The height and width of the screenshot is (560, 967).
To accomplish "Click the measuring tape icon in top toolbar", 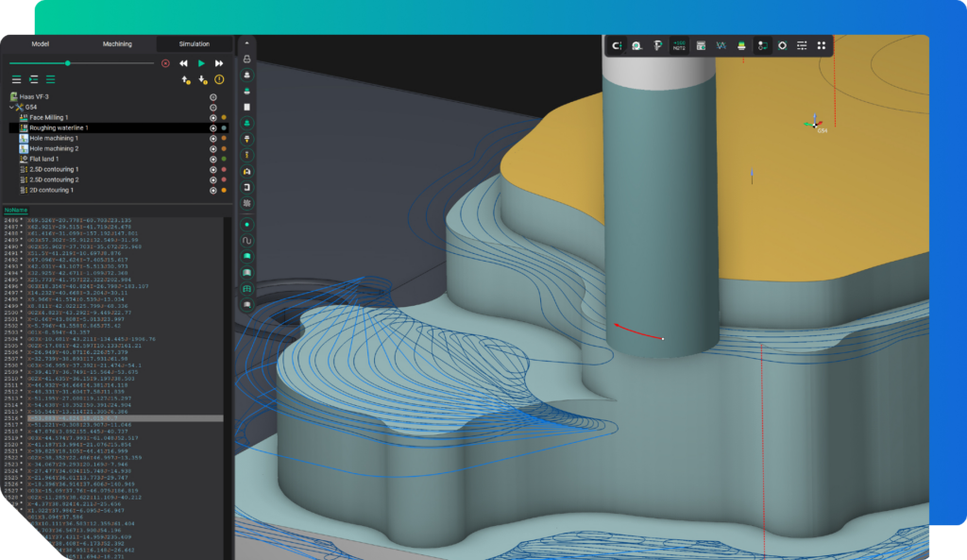I will (636, 45).
